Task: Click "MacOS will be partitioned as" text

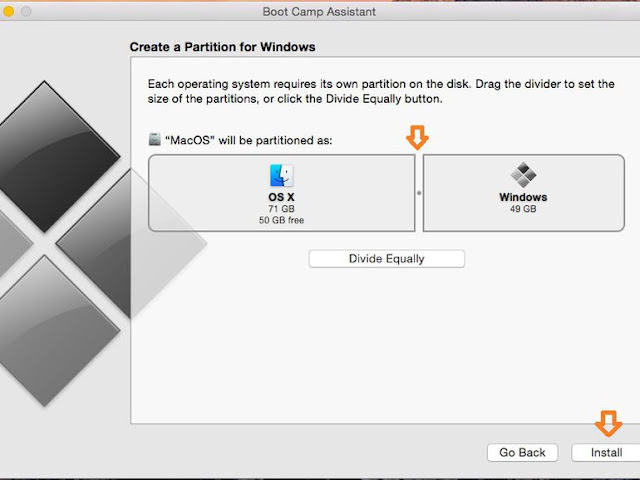Action: (x=249, y=140)
